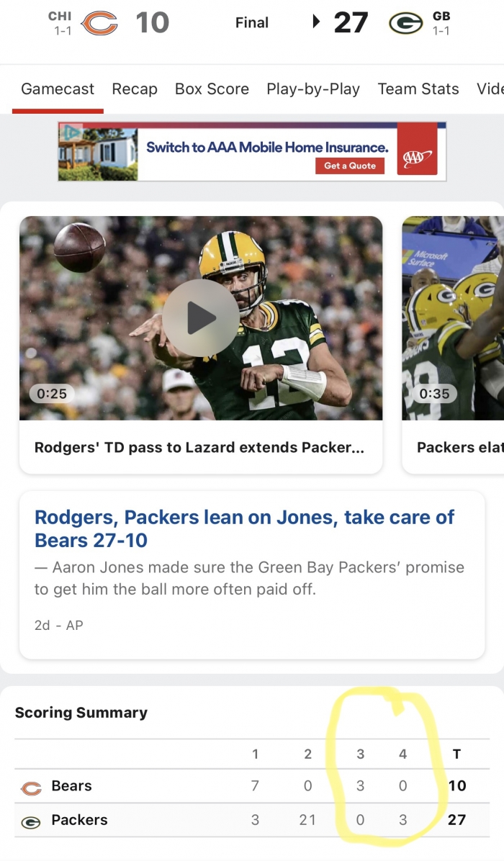Select the Gamecast tab

point(58,89)
